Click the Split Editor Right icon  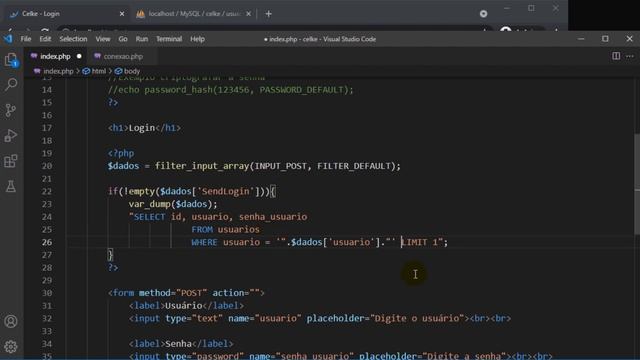[x=616, y=56]
